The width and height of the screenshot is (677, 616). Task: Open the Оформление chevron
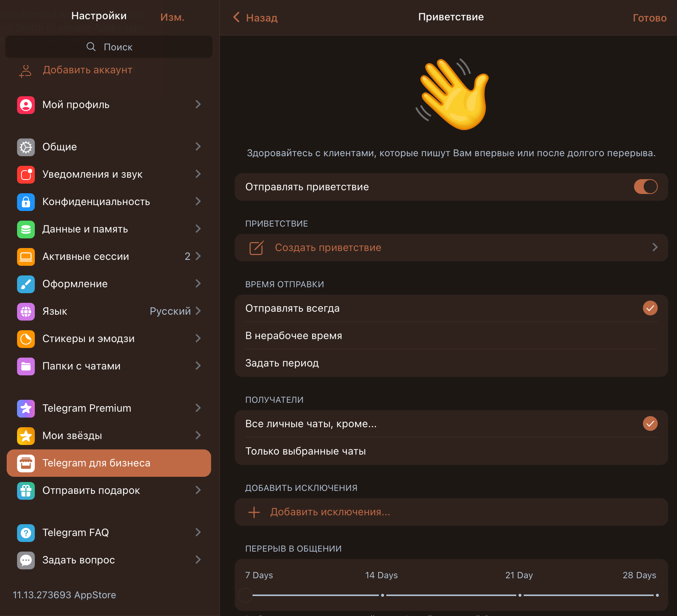198,284
